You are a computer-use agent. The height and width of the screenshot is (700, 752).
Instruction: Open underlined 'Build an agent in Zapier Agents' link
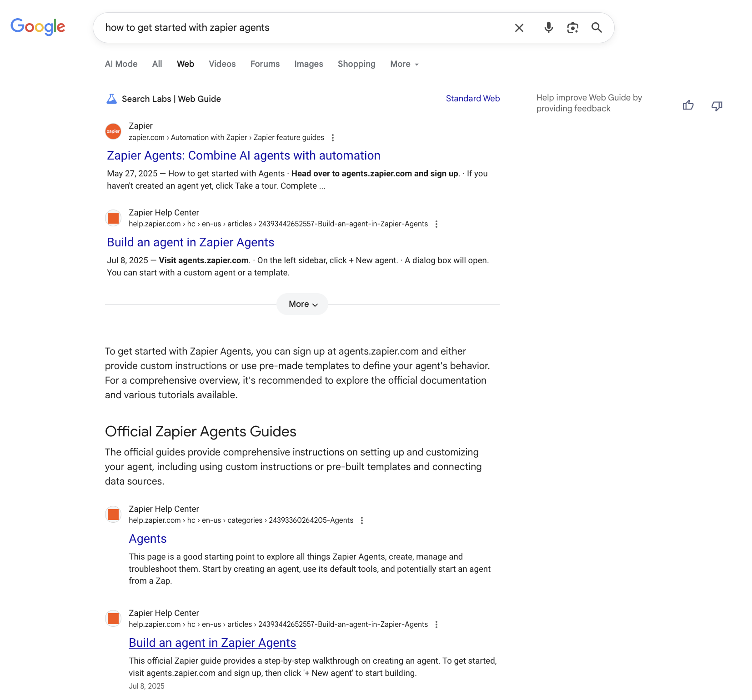pyautogui.click(x=212, y=643)
